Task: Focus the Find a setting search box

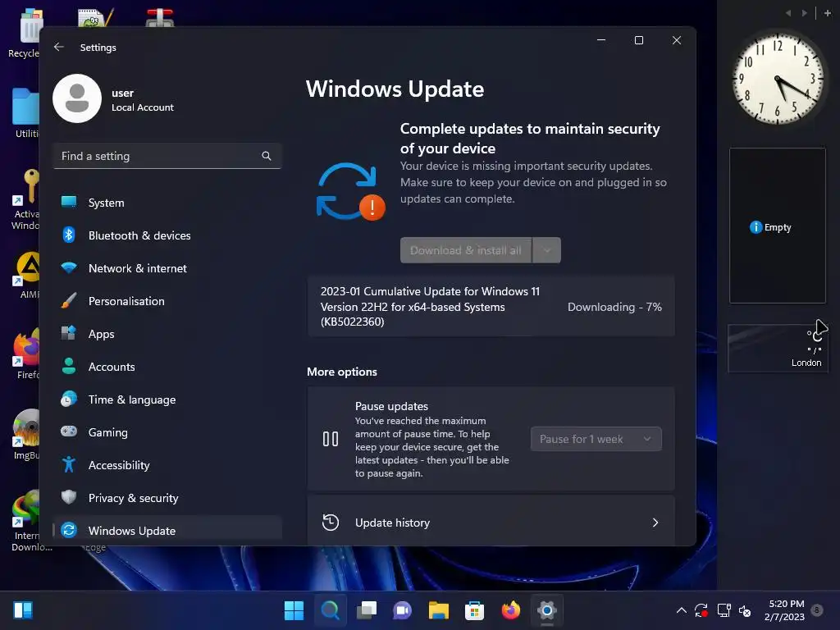Action: (167, 156)
